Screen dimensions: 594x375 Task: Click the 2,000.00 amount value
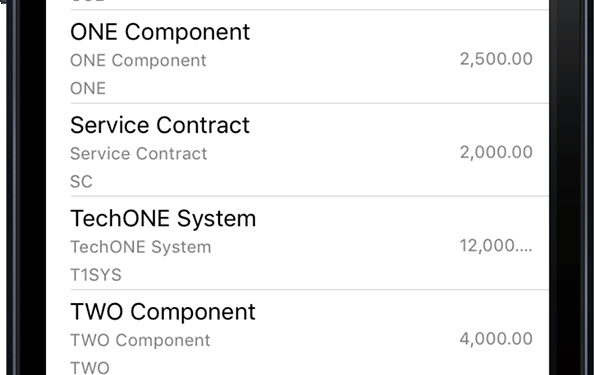[496, 152]
